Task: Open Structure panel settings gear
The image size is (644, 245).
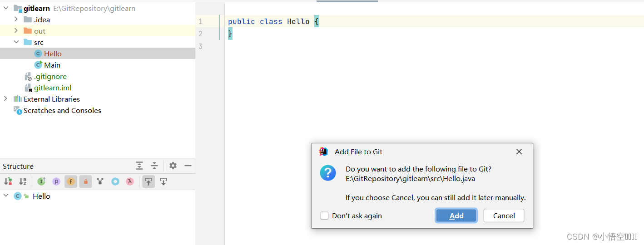Action: 173,166
